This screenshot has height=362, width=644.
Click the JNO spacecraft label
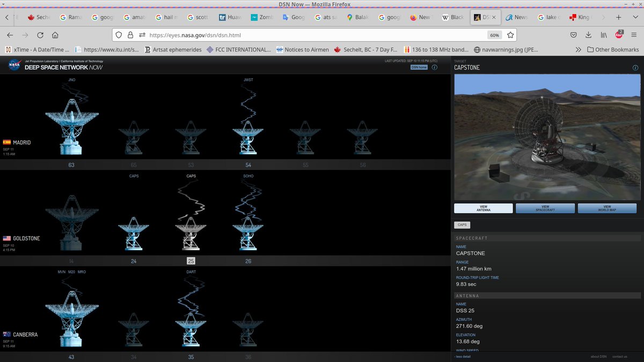click(x=72, y=80)
